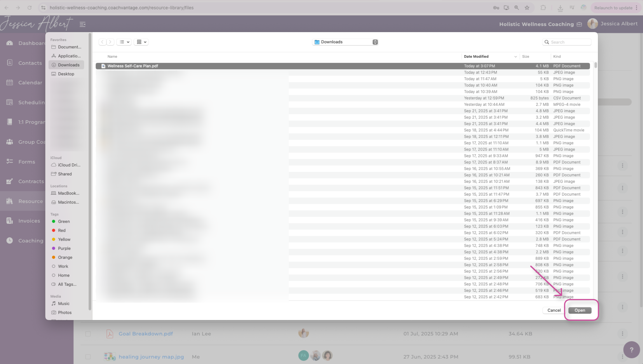Sort files by Date Modified column
This screenshot has width=643, height=364.
pos(476,56)
